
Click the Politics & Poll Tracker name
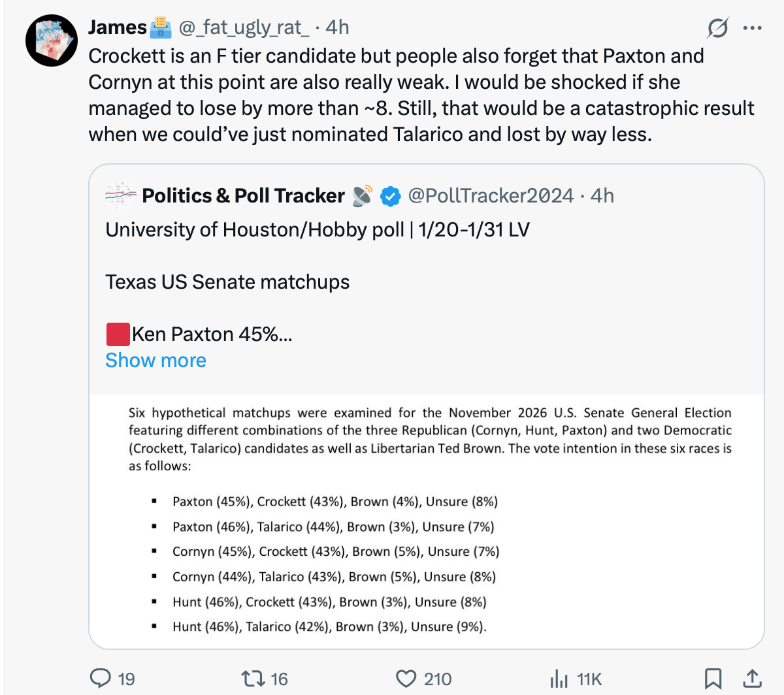(243, 195)
